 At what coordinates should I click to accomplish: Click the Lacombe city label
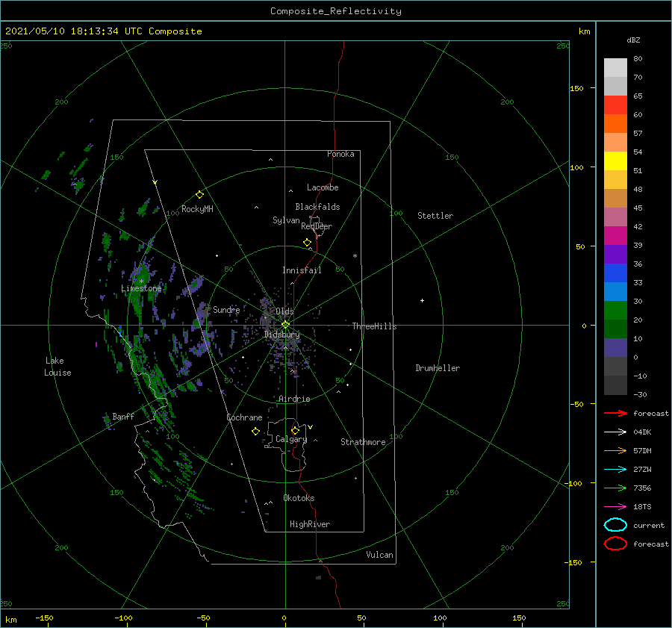[323, 187]
